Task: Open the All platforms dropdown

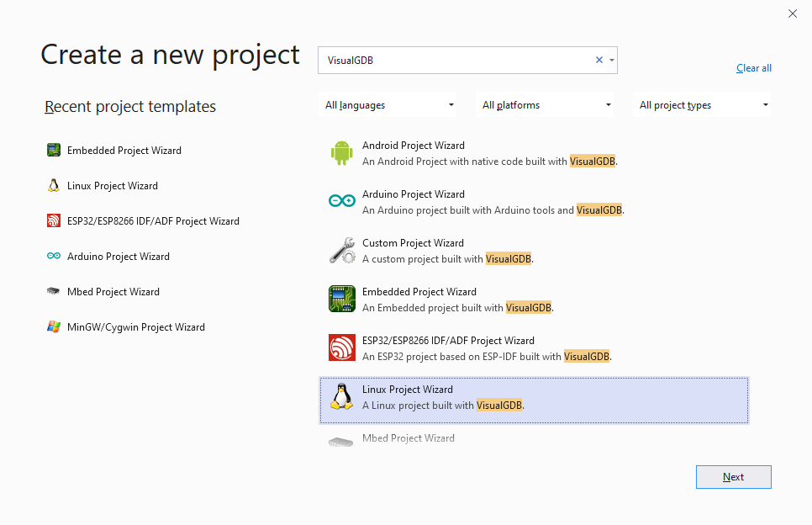Action: (546, 105)
